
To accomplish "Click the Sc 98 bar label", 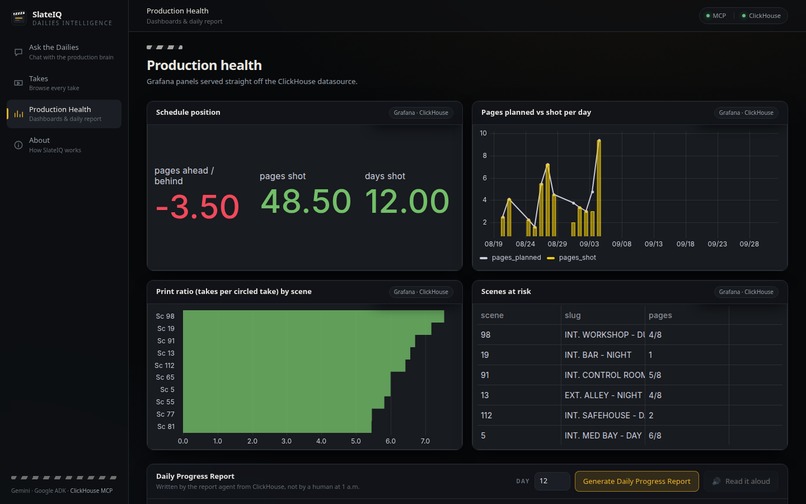I will click(166, 316).
